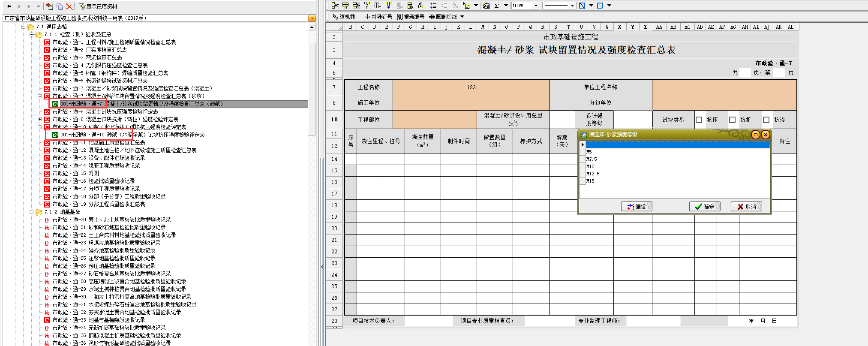This screenshot has height=346, width=868.
Task: Click the add new form icon with red plus
Action: (x=50, y=6)
